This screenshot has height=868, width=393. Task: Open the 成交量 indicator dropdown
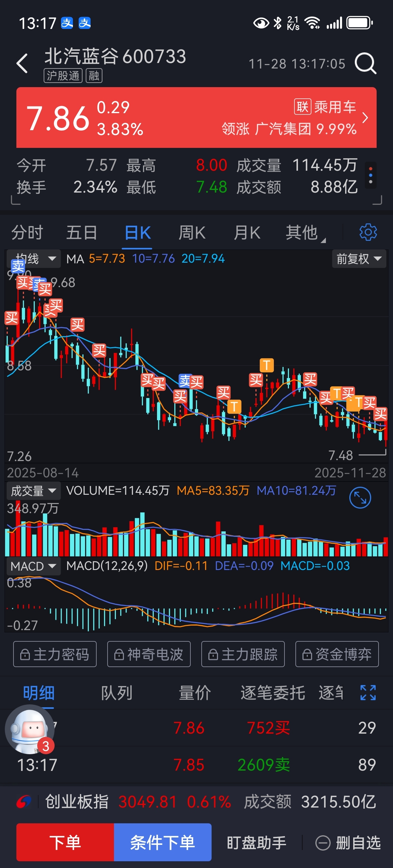pyautogui.click(x=34, y=491)
